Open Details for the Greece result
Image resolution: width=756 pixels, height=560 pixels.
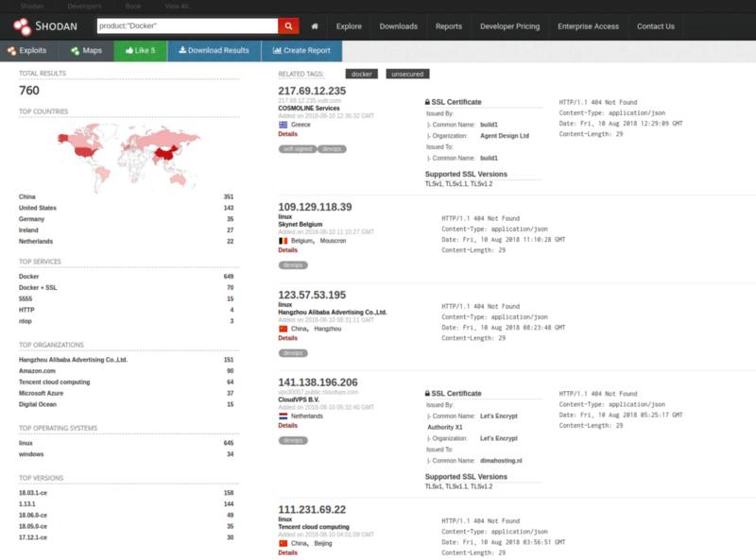point(288,134)
